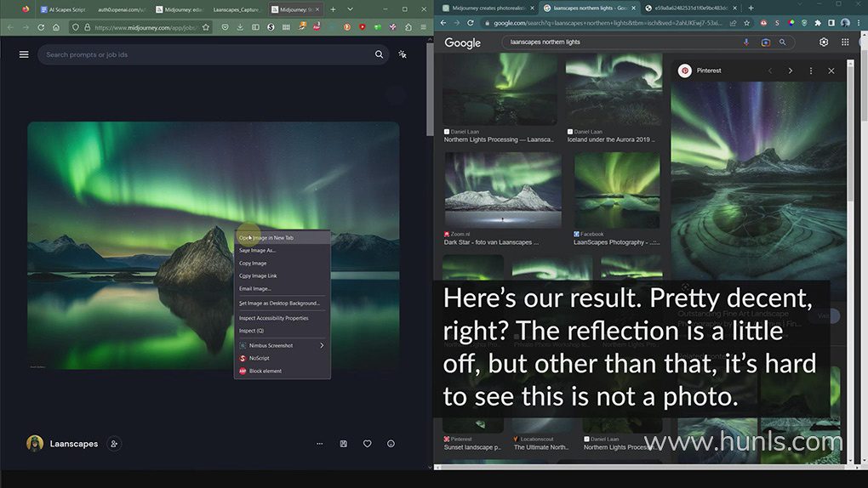Switch to AI Scapes Script tab
The width and height of the screenshot is (868, 488).
coord(63,9)
